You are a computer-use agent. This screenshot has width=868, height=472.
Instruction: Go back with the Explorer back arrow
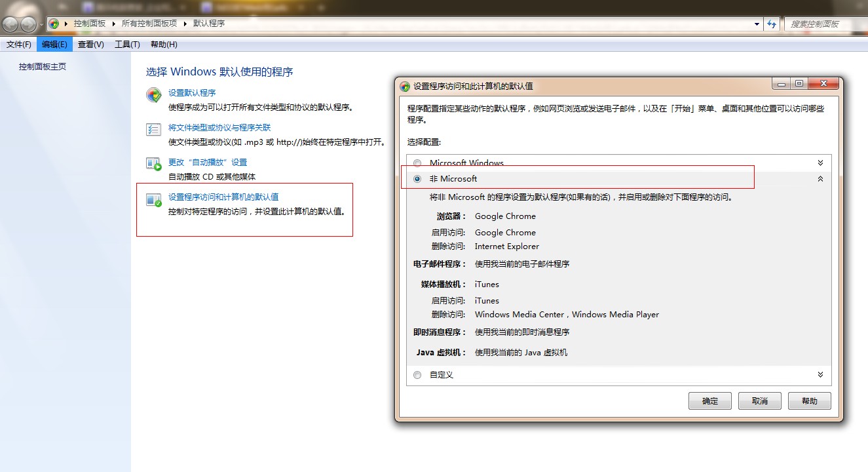[x=10, y=24]
